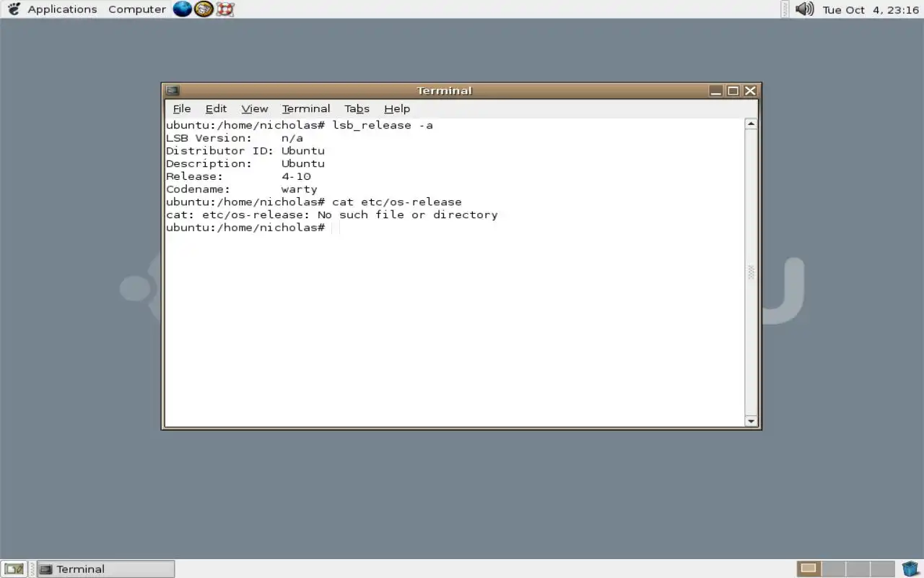Viewport: 924px width, 578px height.
Task: Click the terminal cursor at last prompt
Action: 336,228
